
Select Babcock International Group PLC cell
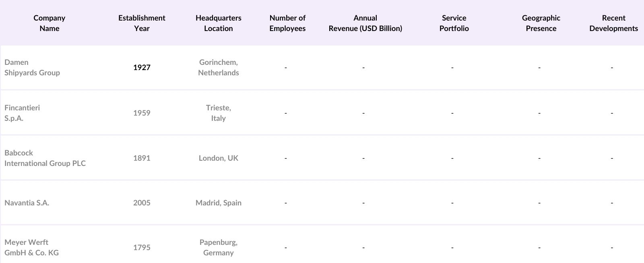(x=45, y=158)
